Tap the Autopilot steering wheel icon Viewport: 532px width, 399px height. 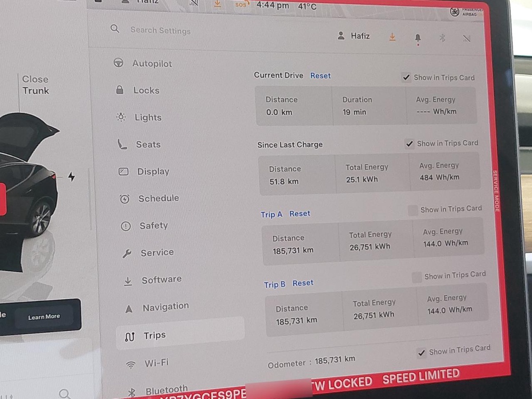click(118, 63)
